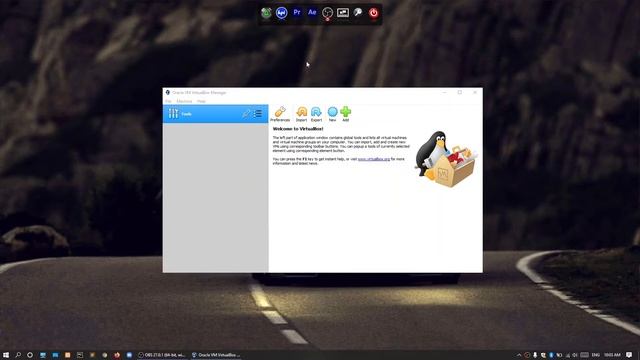The image size is (640, 360).
Task: Click the Bluetooth tray icon
Action: 551,355
